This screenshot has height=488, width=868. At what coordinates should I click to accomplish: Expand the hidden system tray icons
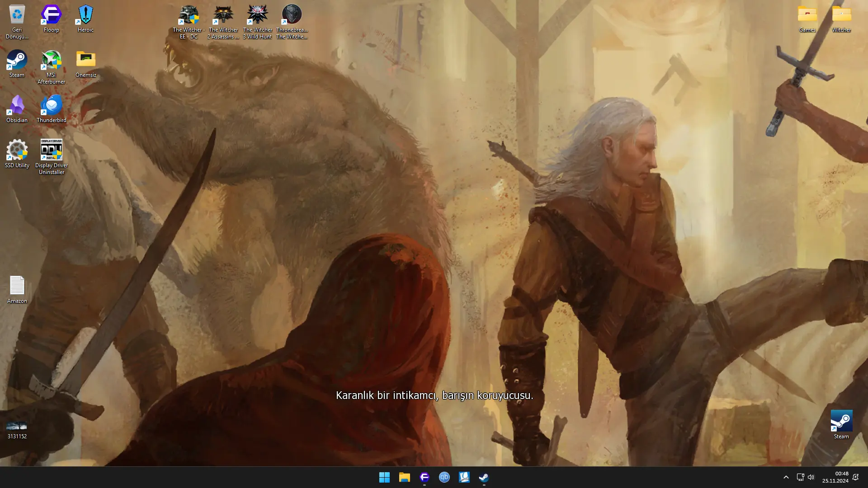786,477
